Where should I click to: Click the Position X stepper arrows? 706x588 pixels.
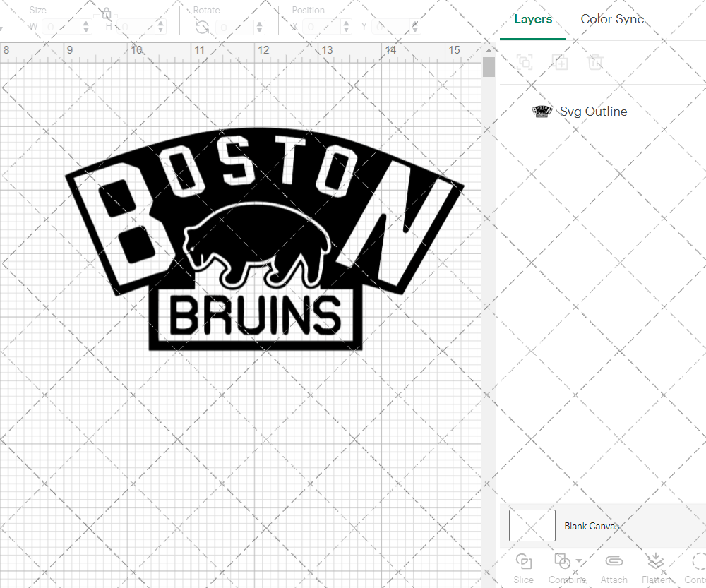[x=346, y=27]
